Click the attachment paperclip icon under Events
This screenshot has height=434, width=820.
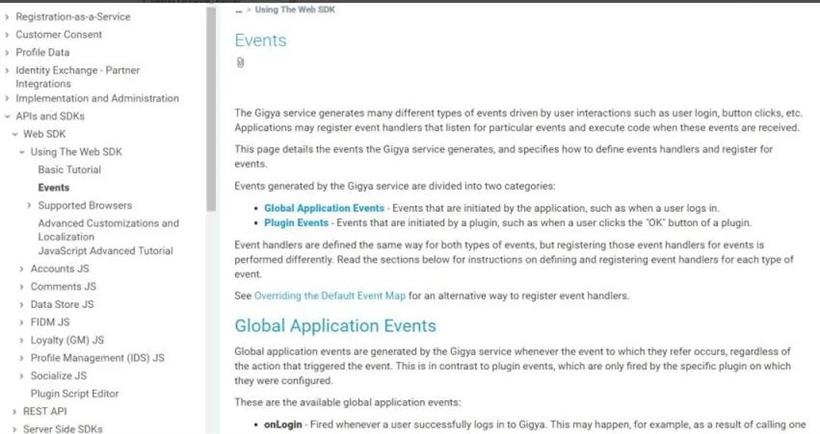click(x=240, y=63)
